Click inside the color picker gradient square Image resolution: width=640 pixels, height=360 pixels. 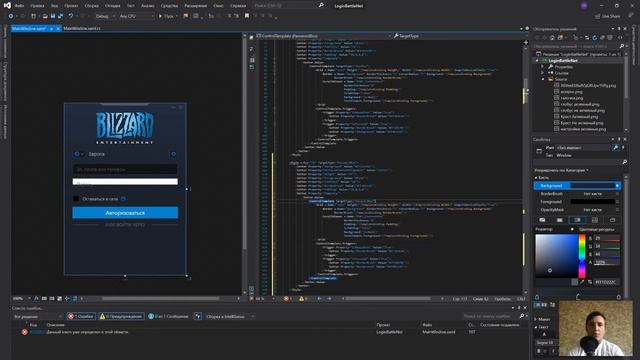click(556, 256)
